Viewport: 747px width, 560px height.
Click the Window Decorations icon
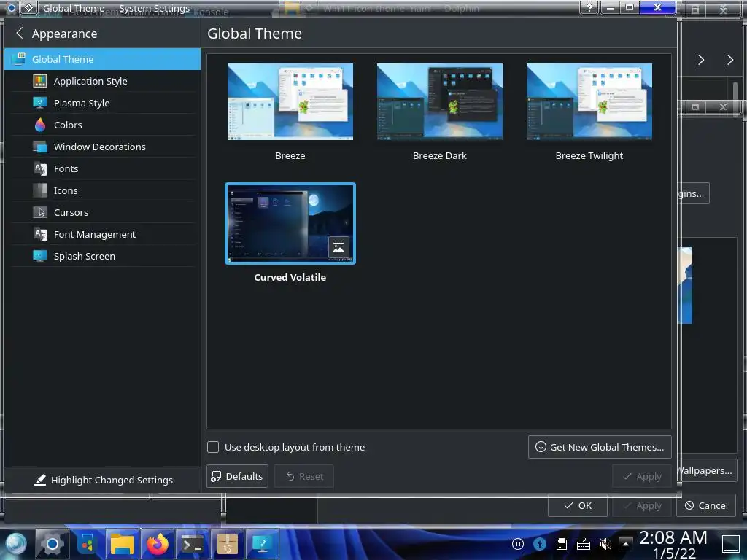click(40, 147)
